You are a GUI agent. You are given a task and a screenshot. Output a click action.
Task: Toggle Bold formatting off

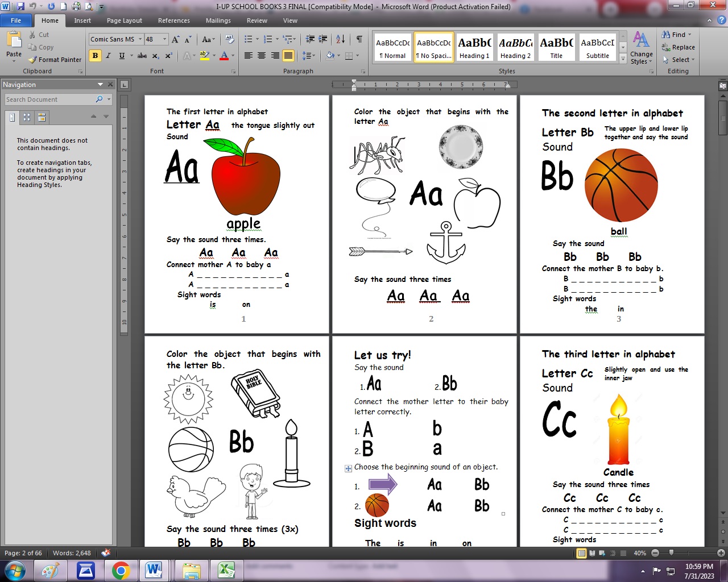pyautogui.click(x=95, y=56)
